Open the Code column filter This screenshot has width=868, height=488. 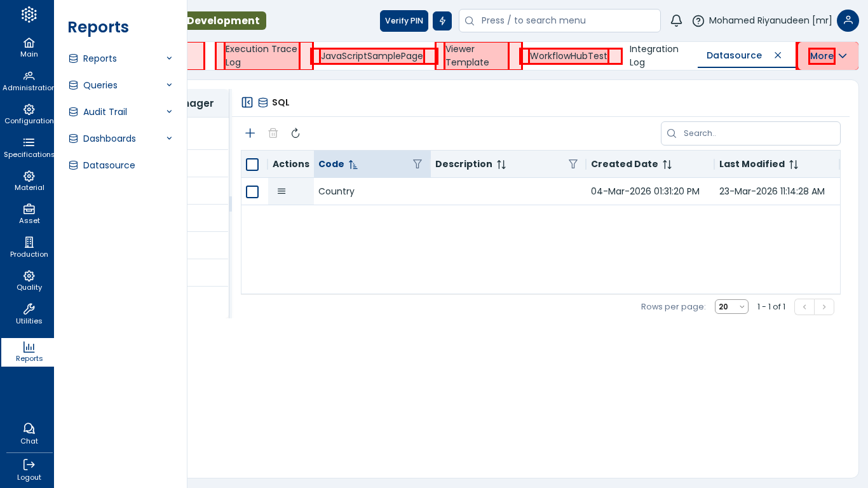(x=417, y=164)
